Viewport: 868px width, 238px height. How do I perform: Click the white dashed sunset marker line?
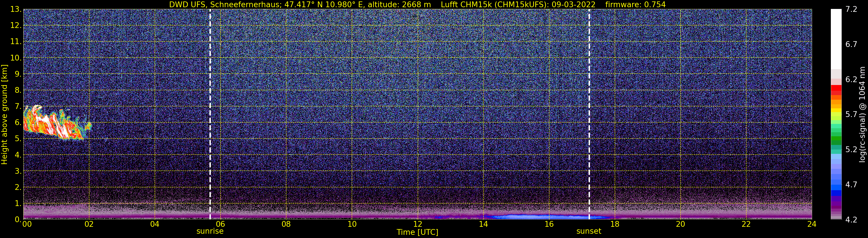click(x=589, y=114)
